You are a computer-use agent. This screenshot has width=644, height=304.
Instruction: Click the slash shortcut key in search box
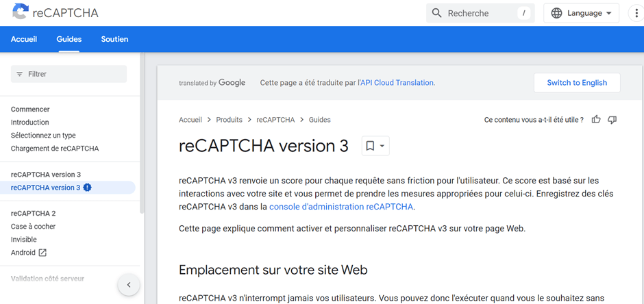click(523, 13)
